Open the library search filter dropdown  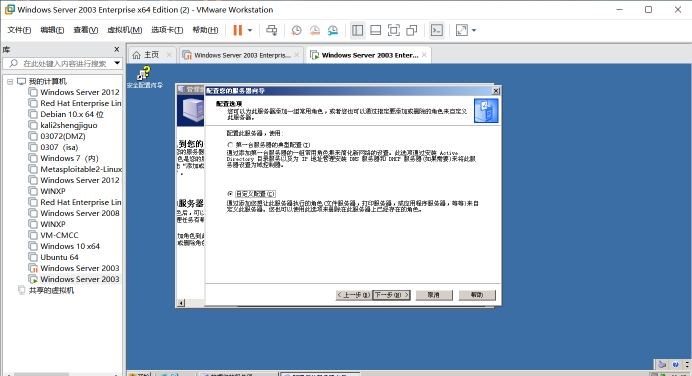pos(117,63)
